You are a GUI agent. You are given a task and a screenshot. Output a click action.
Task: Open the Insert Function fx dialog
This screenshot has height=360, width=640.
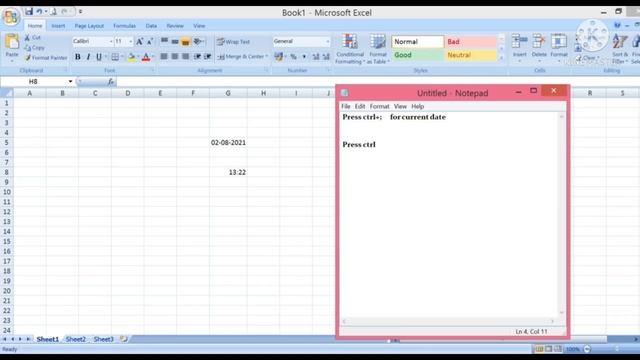pyautogui.click(x=111, y=82)
